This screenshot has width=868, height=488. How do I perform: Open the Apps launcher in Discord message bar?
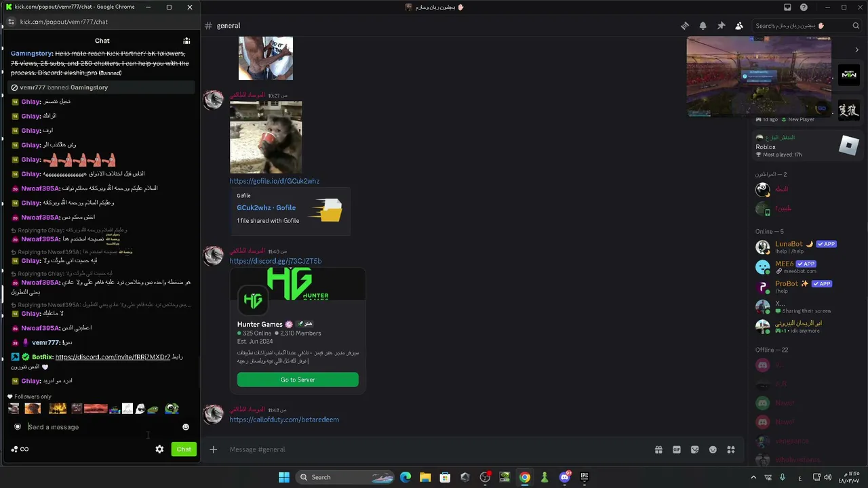click(x=731, y=449)
